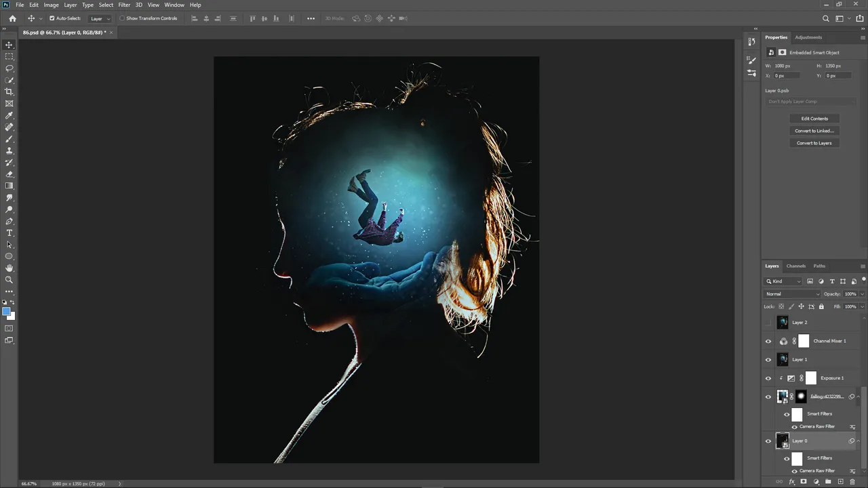Select the Brush tool

9,139
